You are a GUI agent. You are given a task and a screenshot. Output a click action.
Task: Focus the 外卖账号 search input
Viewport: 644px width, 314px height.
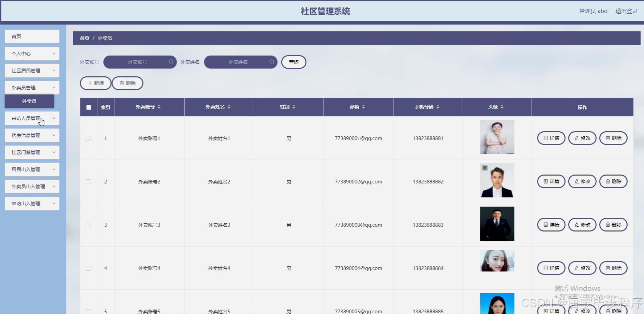[x=140, y=62]
